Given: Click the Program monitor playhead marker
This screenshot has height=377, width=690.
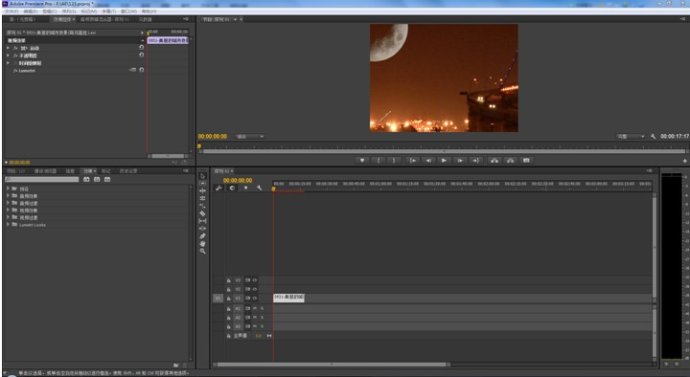Looking at the screenshot, I should coord(199,146).
